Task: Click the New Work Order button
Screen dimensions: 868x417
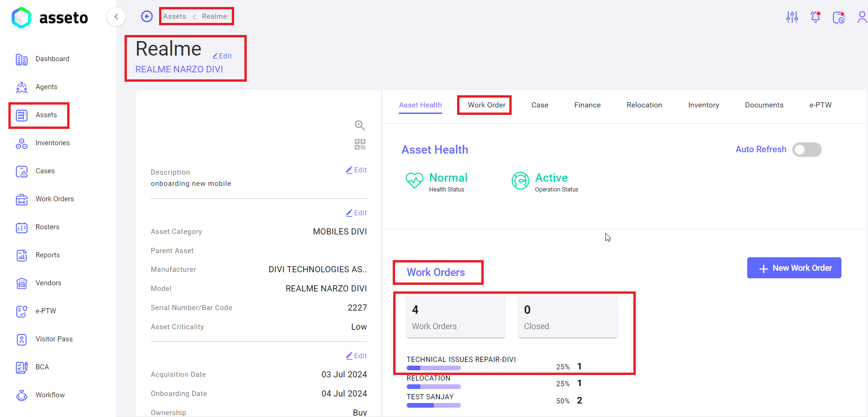Action: pos(794,268)
